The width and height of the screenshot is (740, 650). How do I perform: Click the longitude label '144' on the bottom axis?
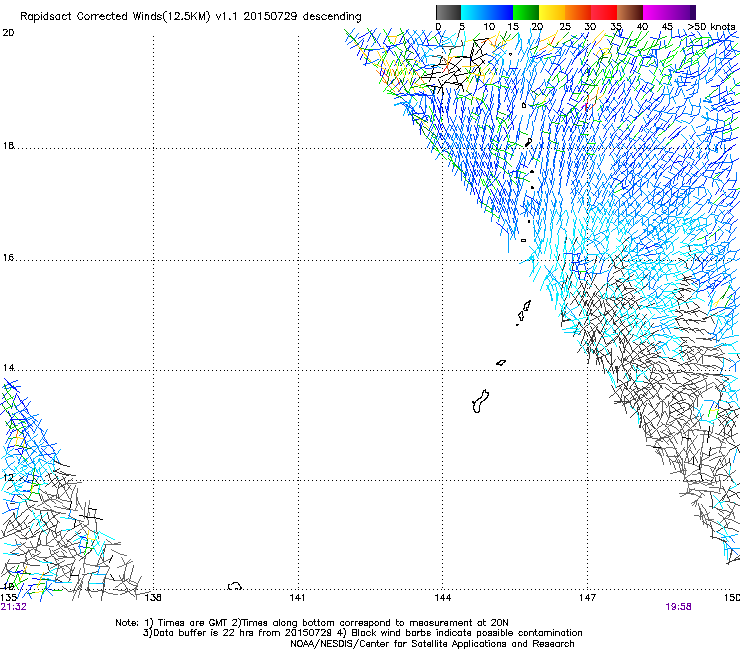click(443, 598)
